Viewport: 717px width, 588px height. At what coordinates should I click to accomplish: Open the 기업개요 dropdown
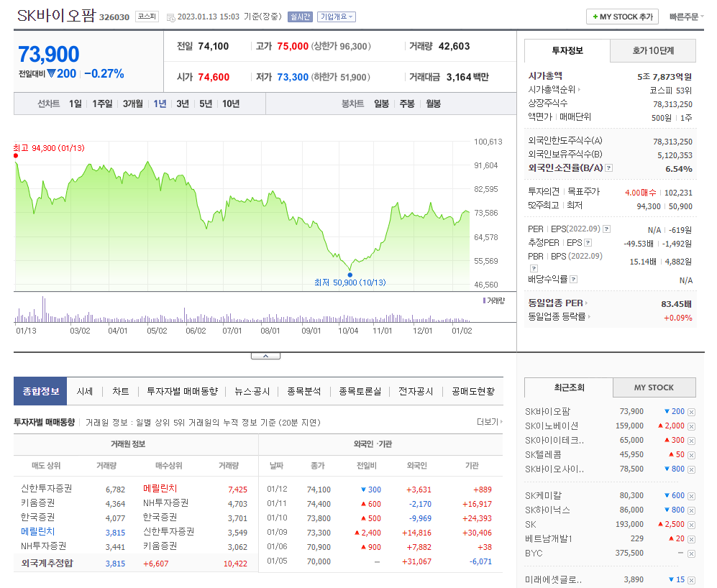[336, 17]
